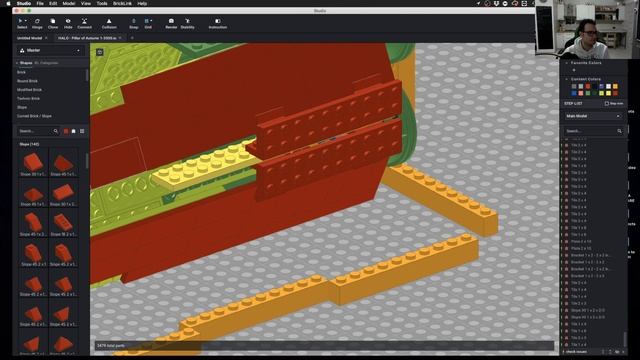Select the Modified Brick category
This screenshot has width=640, height=360.
[29, 90]
